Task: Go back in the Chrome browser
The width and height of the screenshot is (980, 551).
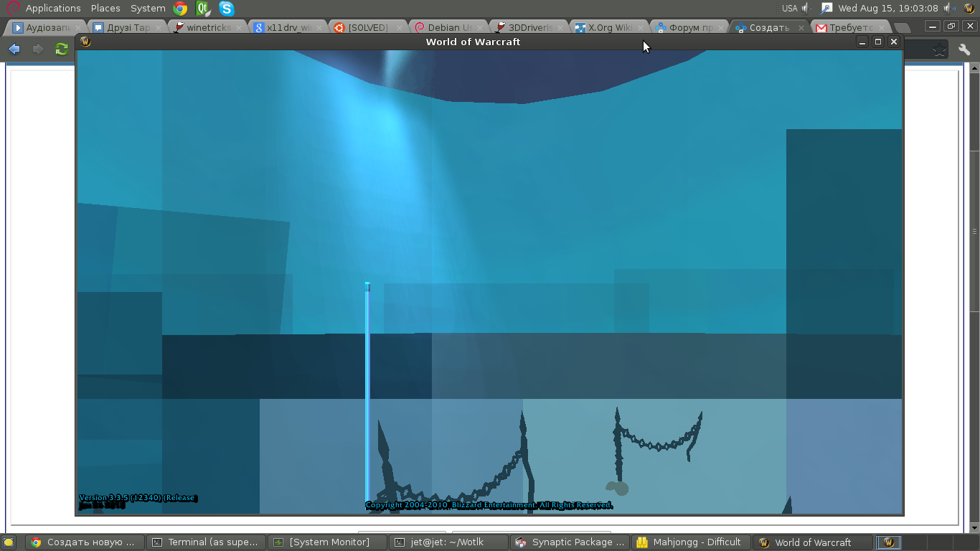Action: tap(14, 49)
